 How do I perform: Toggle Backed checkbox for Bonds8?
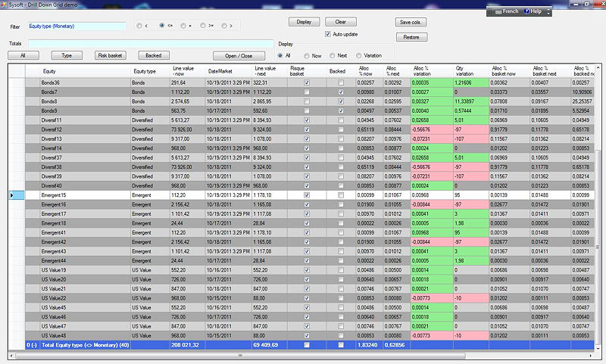coord(341,101)
